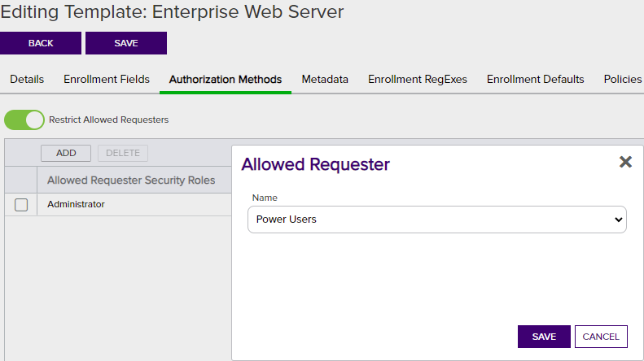Click the DELETE button in the grid toolbar

coord(123,153)
